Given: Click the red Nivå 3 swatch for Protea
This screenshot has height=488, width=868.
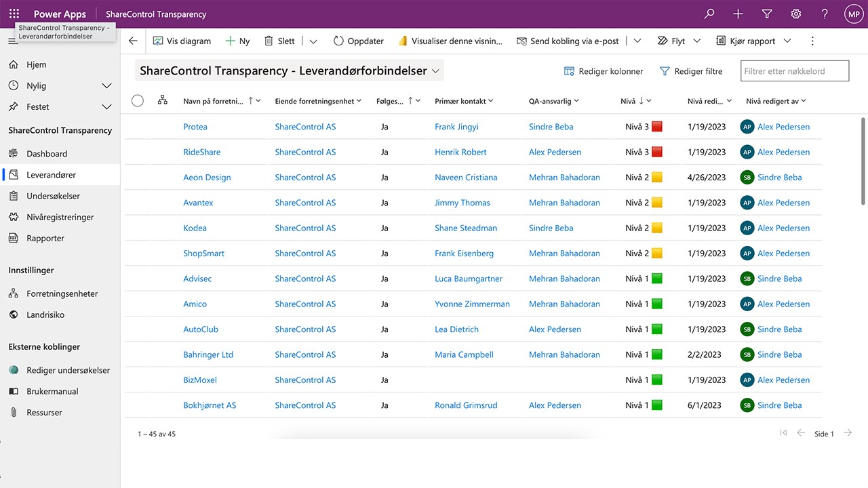Looking at the screenshot, I should [x=657, y=127].
